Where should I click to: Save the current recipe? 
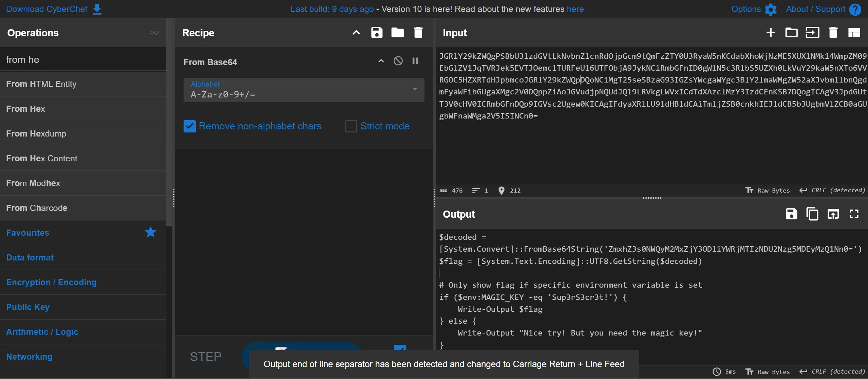click(377, 33)
